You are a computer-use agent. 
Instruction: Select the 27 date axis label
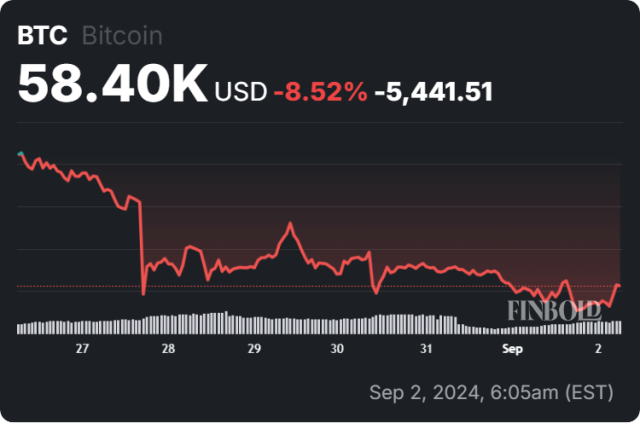[82, 348]
